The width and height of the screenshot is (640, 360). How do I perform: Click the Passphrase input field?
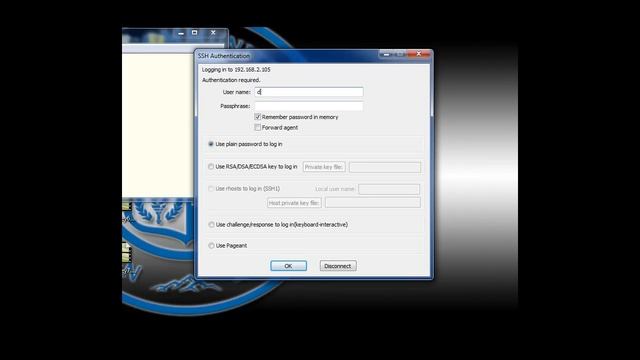[x=309, y=106]
